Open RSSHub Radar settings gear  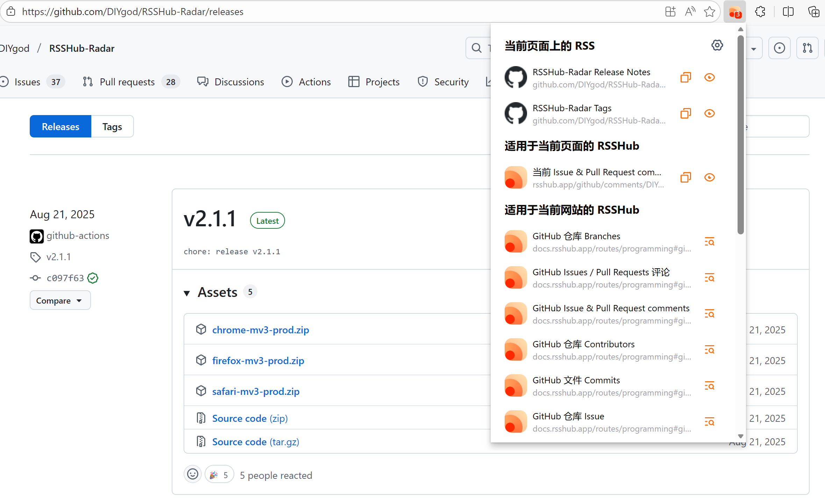click(717, 45)
